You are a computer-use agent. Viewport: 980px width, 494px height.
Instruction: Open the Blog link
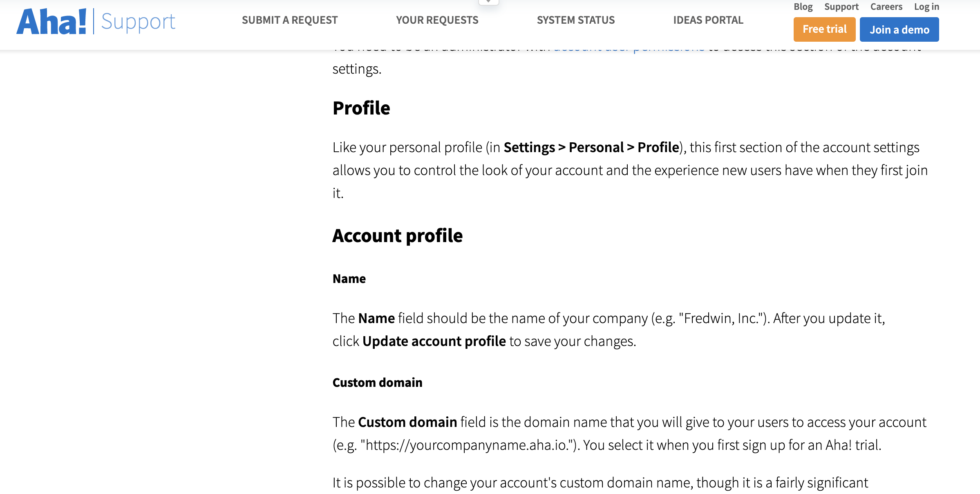coord(803,7)
